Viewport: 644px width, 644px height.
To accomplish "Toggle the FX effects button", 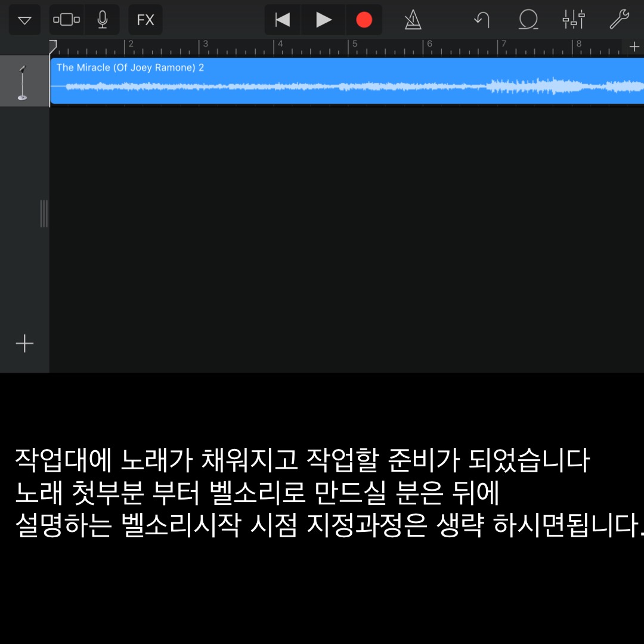I will point(145,20).
